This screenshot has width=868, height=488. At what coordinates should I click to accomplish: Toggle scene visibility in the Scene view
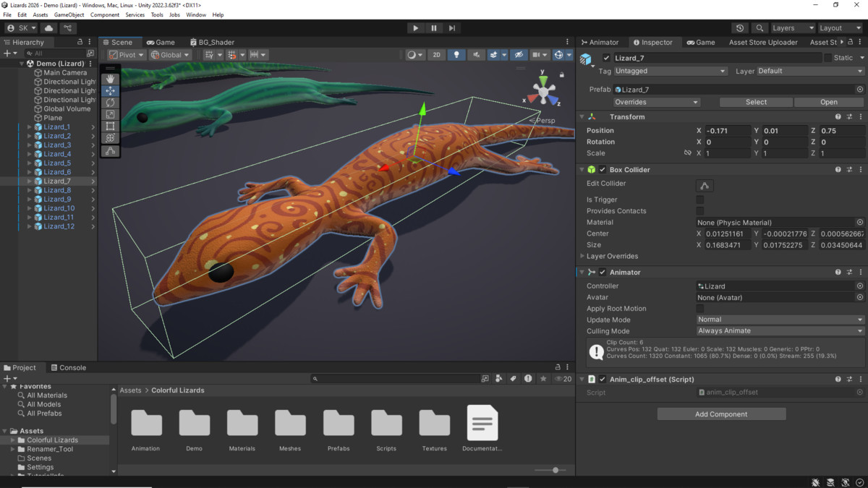point(519,54)
